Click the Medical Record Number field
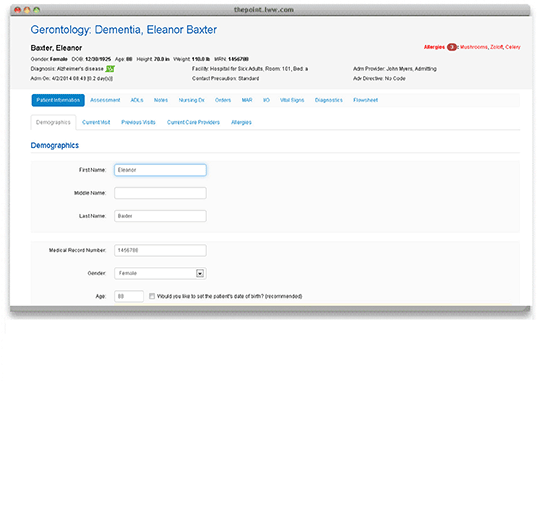539x520 pixels. 160,251
